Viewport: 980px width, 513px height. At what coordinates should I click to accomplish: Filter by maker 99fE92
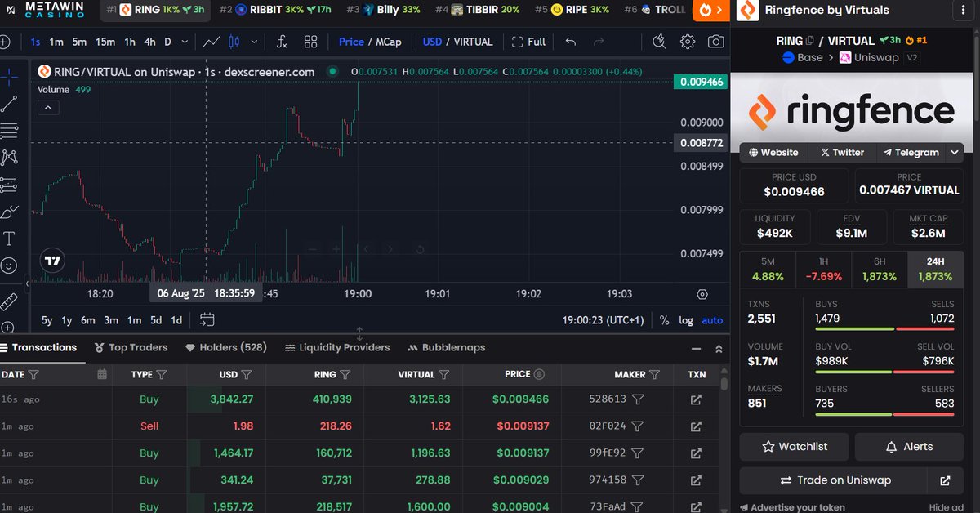(x=638, y=453)
